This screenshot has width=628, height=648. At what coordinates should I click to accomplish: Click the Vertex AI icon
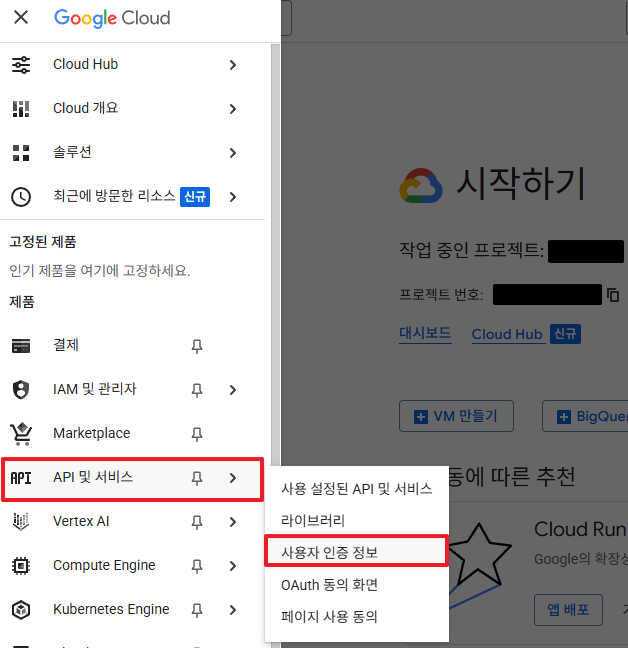pos(21,522)
